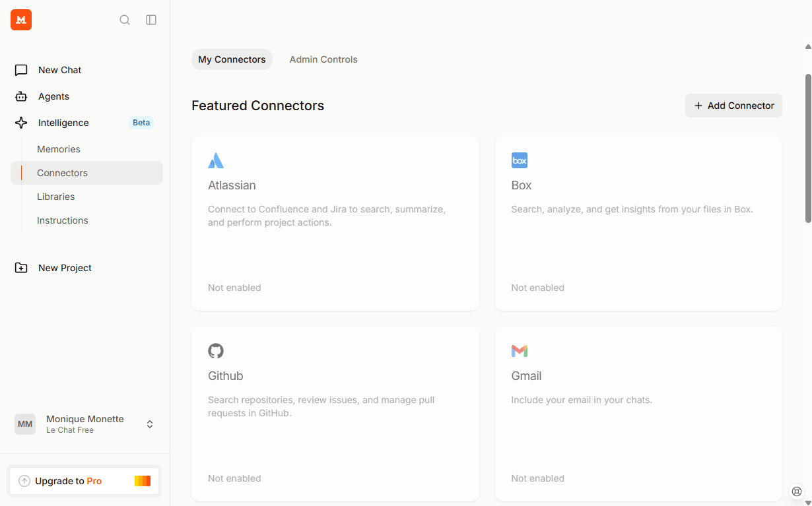Click the Box connector logo

coord(520,160)
